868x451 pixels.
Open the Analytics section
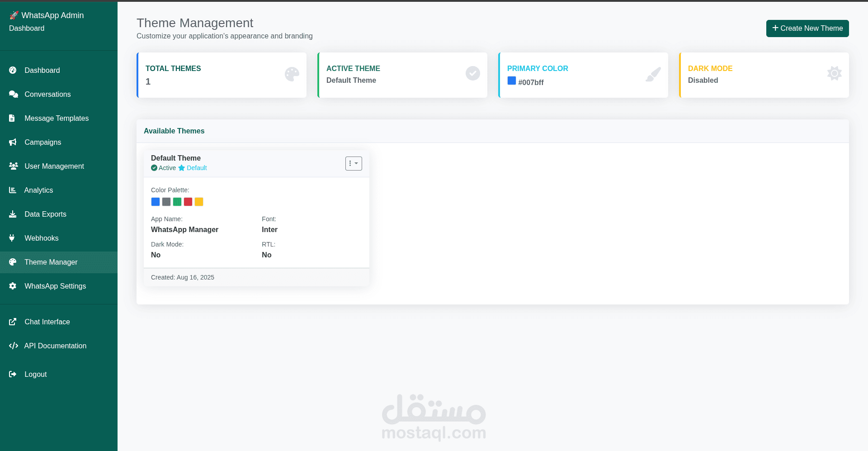[x=59, y=190]
